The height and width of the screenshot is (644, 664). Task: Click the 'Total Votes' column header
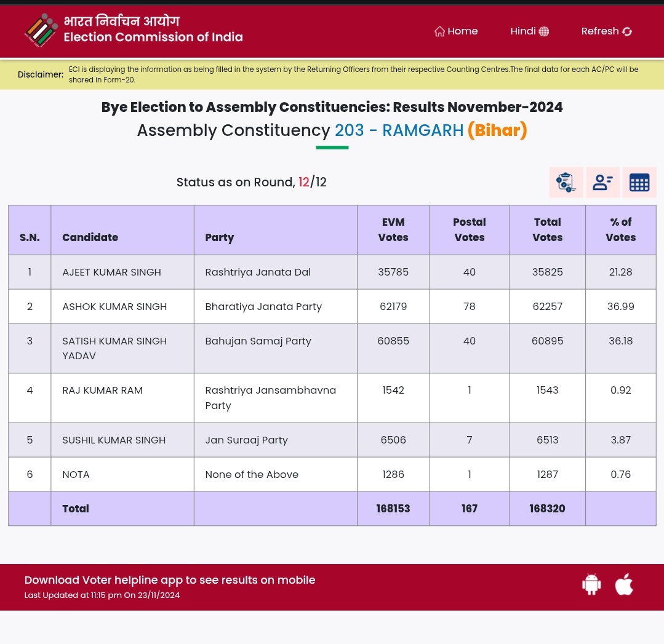point(547,230)
